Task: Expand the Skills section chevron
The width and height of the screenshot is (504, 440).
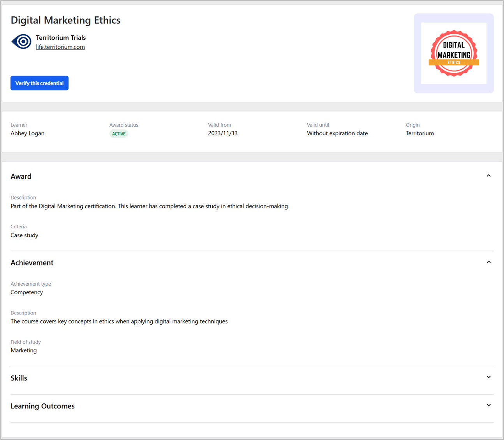Action: (488, 377)
